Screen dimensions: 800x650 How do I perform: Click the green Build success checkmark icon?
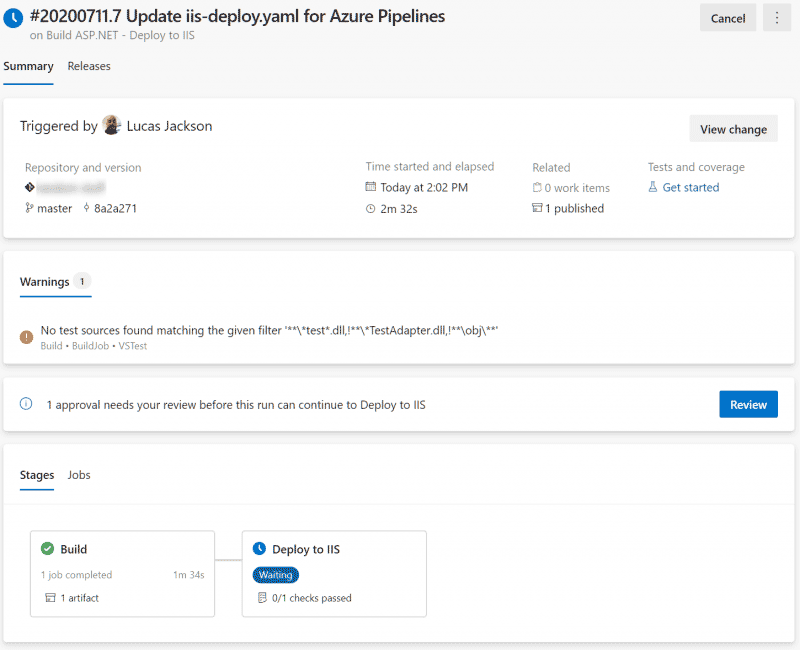tap(47, 548)
